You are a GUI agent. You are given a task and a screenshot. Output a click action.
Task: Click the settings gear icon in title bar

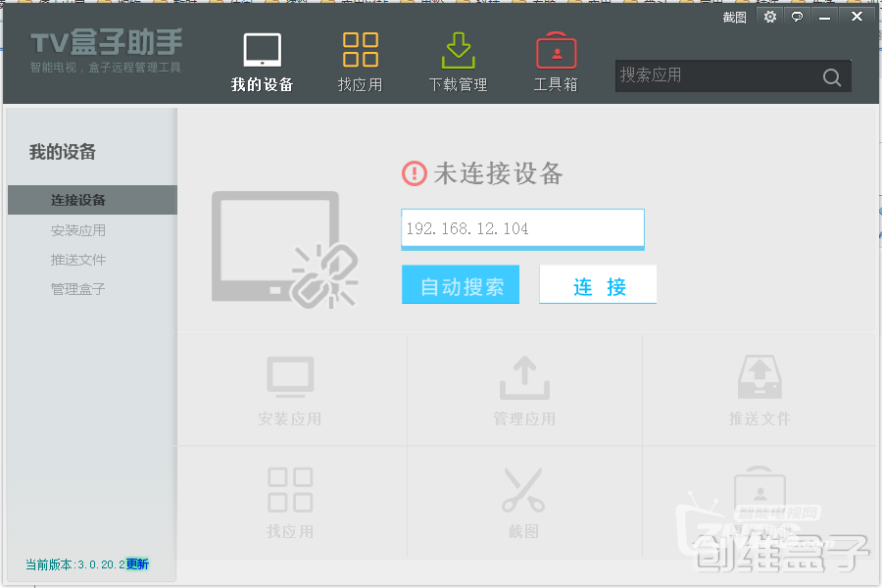click(x=770, y=17)
